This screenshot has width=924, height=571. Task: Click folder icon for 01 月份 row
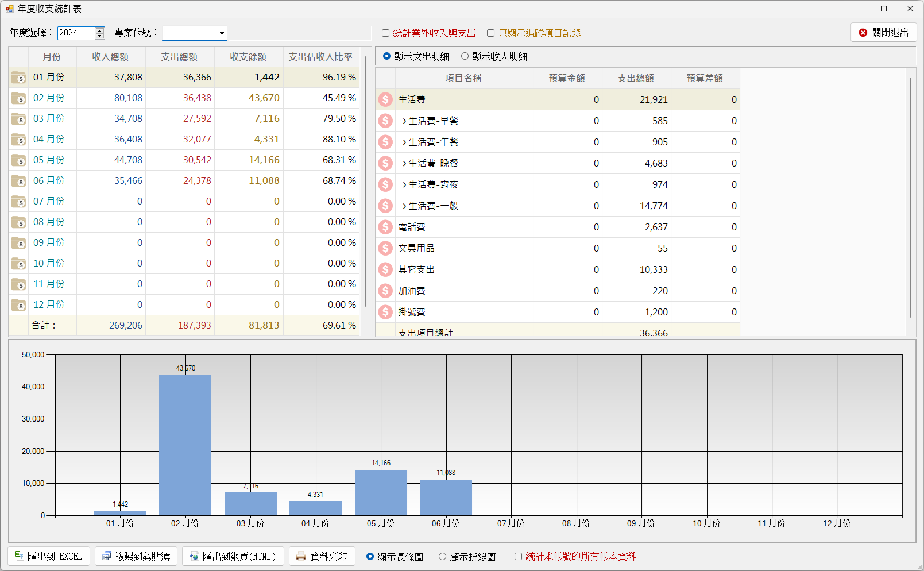18,78
